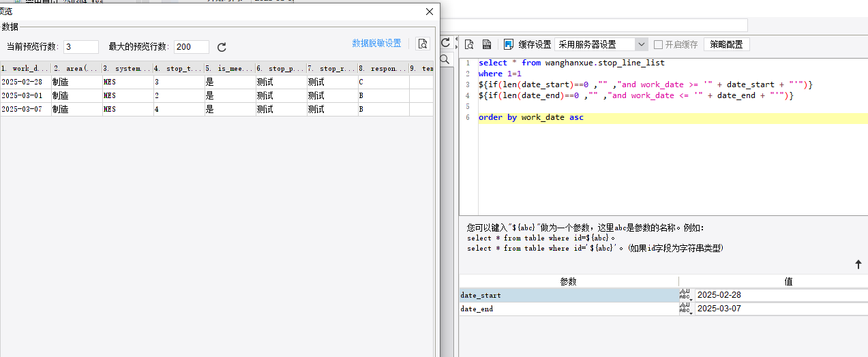Click the 策略配置 button
The height and width of the screenshot is (357, 868).
point(726,44)
